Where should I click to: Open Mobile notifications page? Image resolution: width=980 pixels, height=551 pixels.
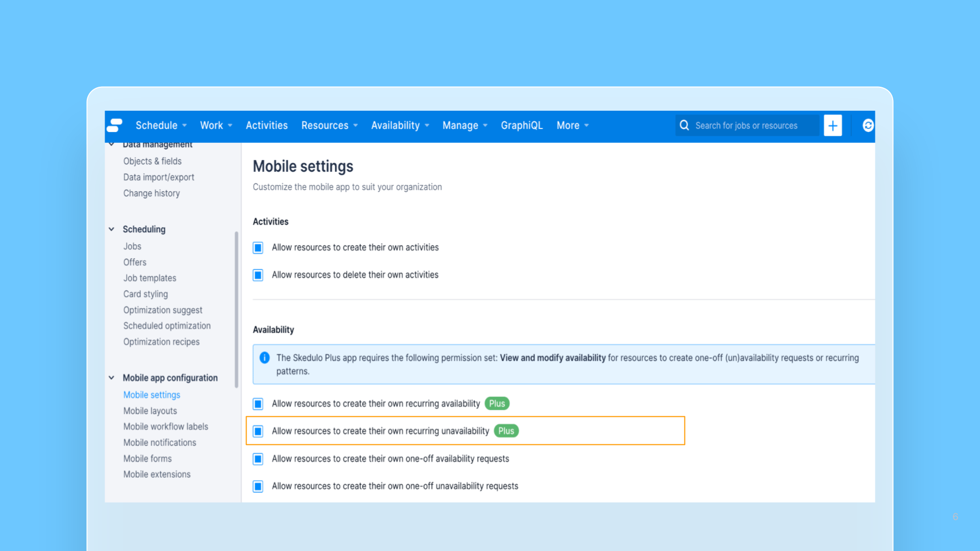tap(160, 443)
